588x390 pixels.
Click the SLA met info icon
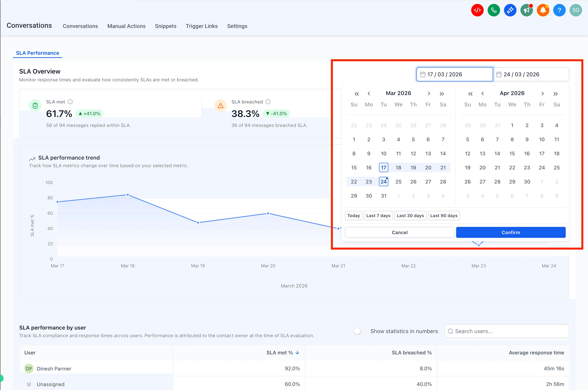70,102
